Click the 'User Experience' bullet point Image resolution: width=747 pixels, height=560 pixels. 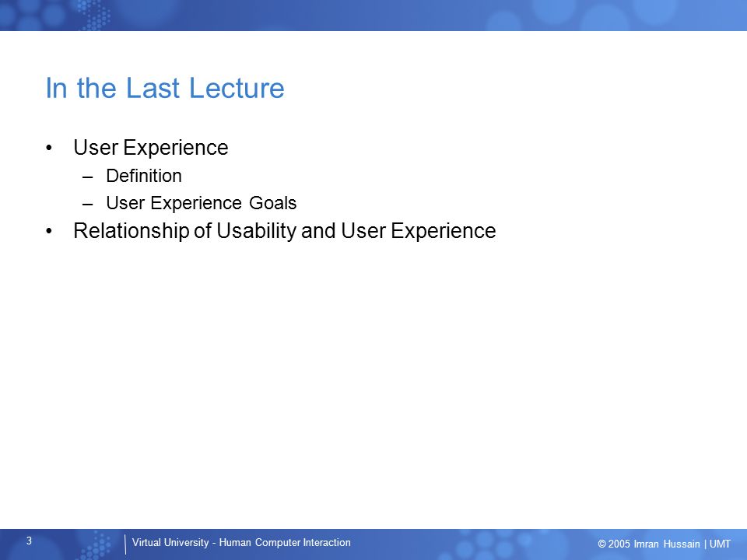[150, 148]
